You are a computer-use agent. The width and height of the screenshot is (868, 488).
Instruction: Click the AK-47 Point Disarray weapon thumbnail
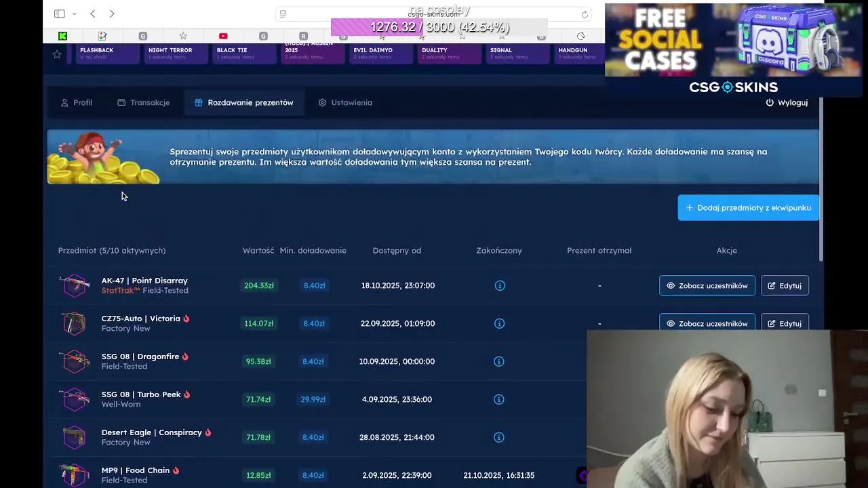(x=74, y=285)
